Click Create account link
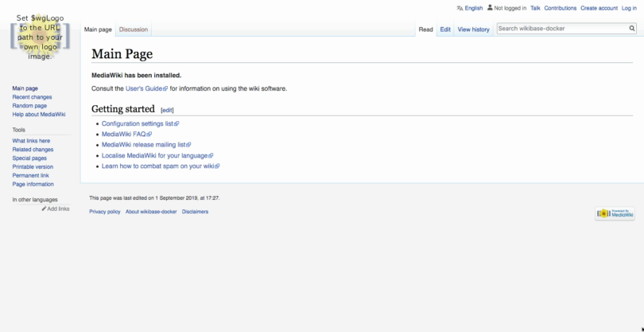The width and height of the screenshot is (644, 332). tap(599, 8)
